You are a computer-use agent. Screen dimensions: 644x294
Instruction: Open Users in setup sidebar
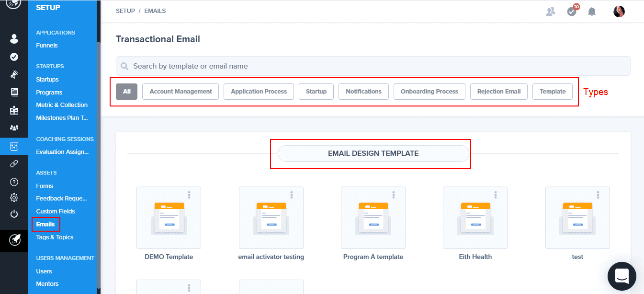[44, 271]
